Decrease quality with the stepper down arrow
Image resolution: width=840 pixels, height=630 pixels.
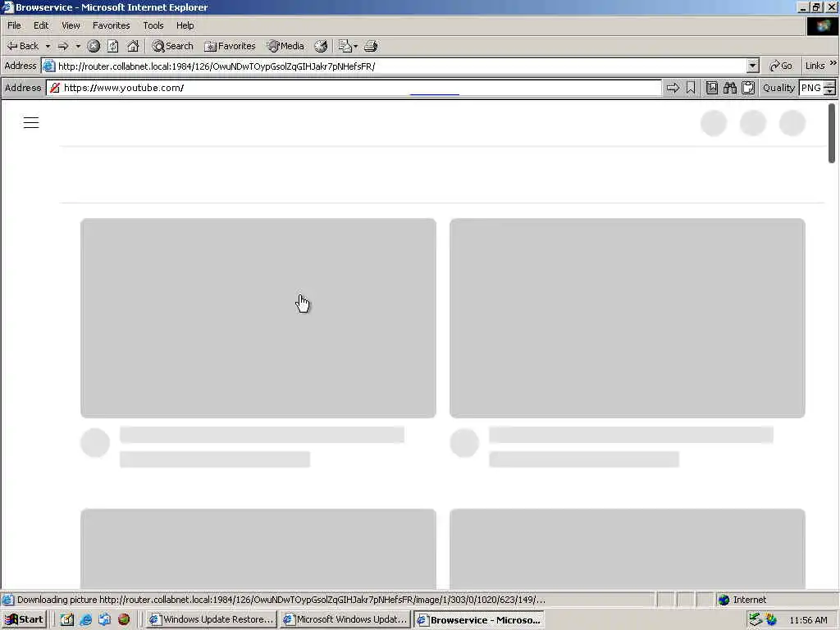(830, 92)
